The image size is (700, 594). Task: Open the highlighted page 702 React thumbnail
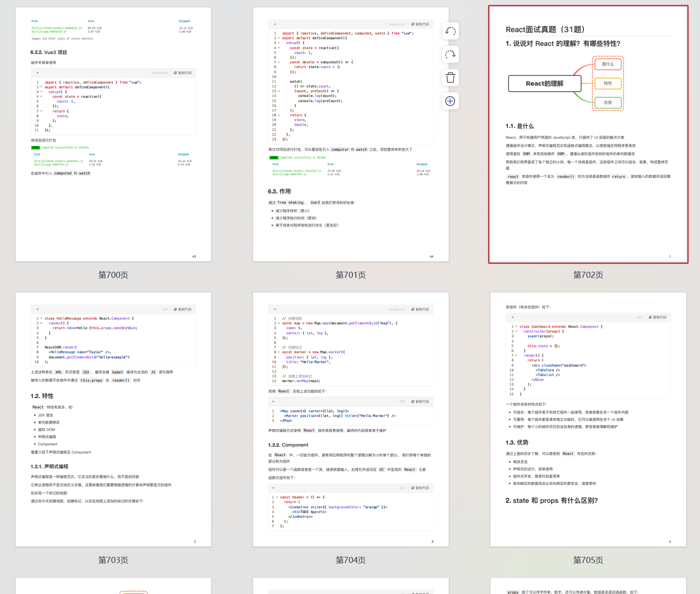point(588,134)
